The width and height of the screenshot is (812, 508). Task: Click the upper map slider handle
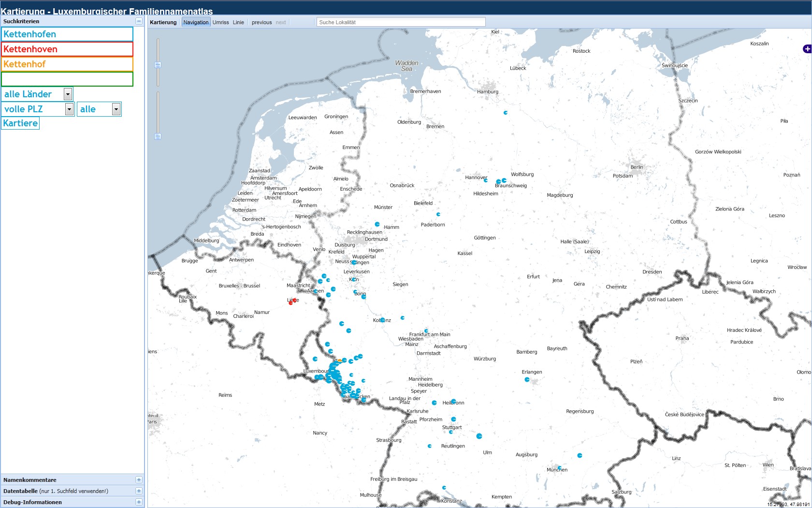click(158, 65)
